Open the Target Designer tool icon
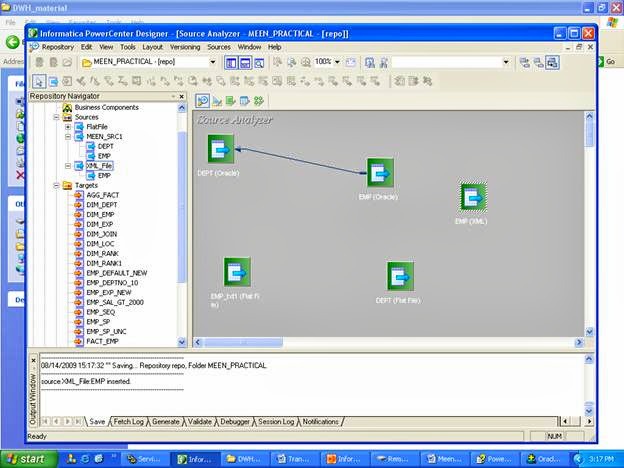Screen dimensions: 624x468 (x=217, y=101)
